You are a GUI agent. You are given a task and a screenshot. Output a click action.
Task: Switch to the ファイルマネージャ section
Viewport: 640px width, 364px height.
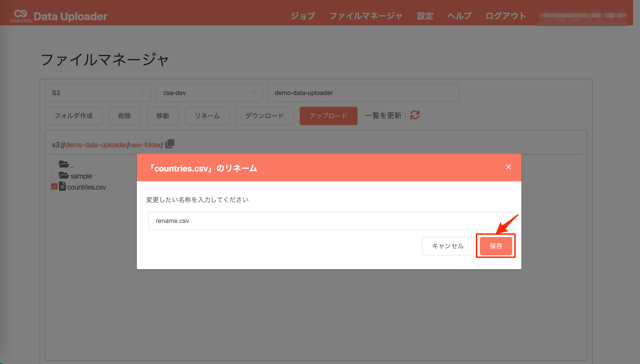click(x=366, y=16)
